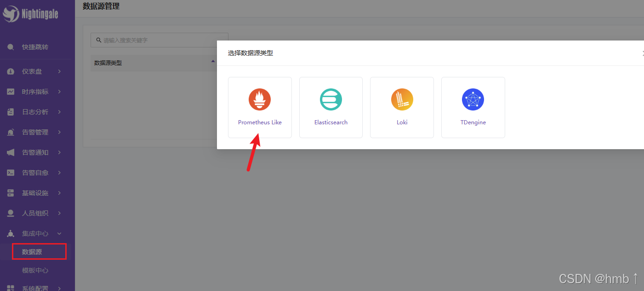The width and height of the screenshot is (644, 291).
Task: Click the personnel organization user icon
Action: click(x=11, y=213)
